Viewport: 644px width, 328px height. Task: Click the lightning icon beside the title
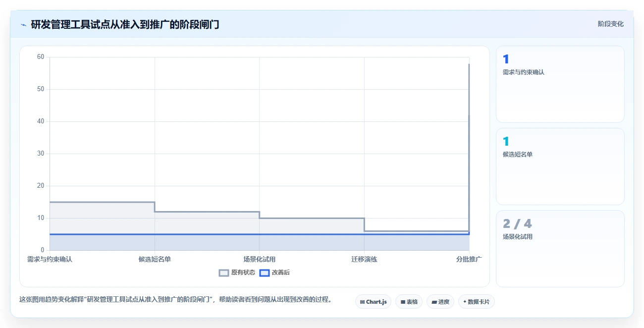[23, 25]
